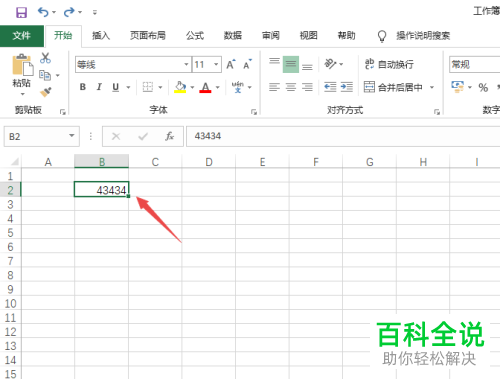
Task: Open the Name Box dropdown arrow
Action: (x=72, y=136)
